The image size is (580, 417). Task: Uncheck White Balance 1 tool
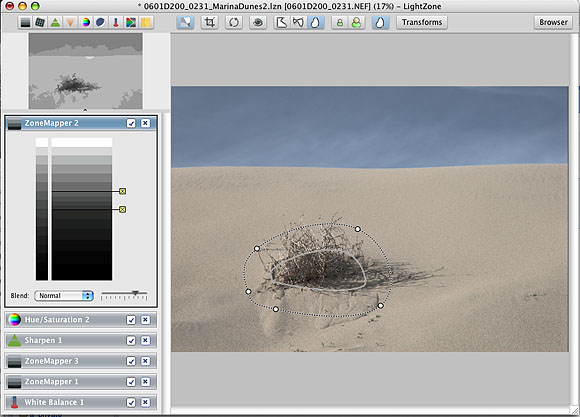[131, 402]
